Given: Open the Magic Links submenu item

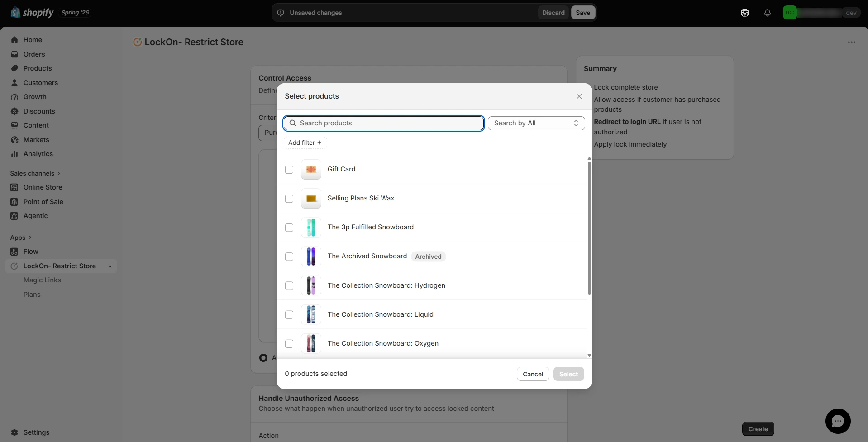Looking at the screenshot, I should coord(42,280).
